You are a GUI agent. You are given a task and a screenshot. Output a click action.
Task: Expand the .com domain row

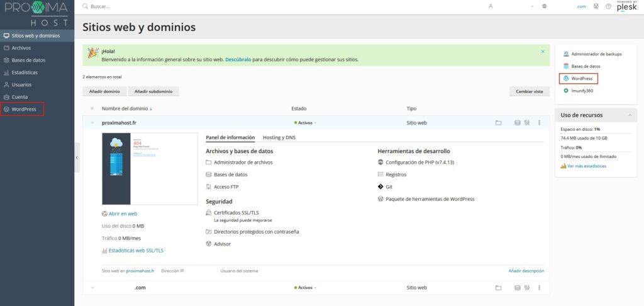92,288
